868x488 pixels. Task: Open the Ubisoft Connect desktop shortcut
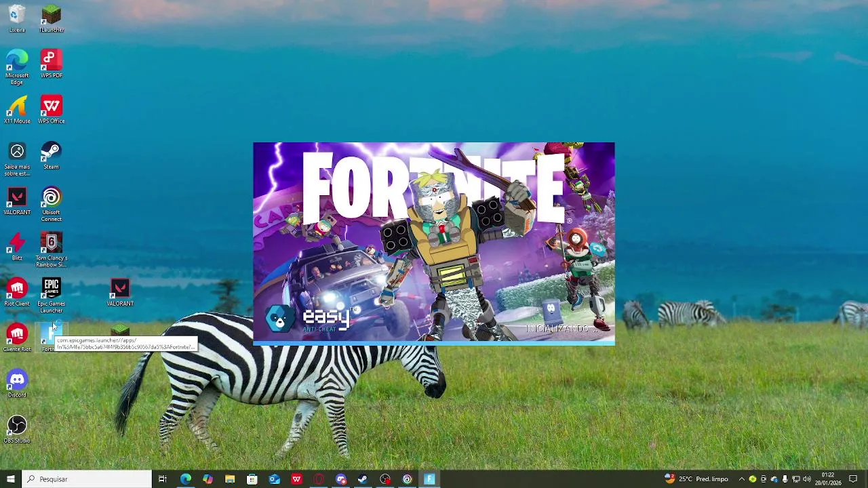pos(52,205)
